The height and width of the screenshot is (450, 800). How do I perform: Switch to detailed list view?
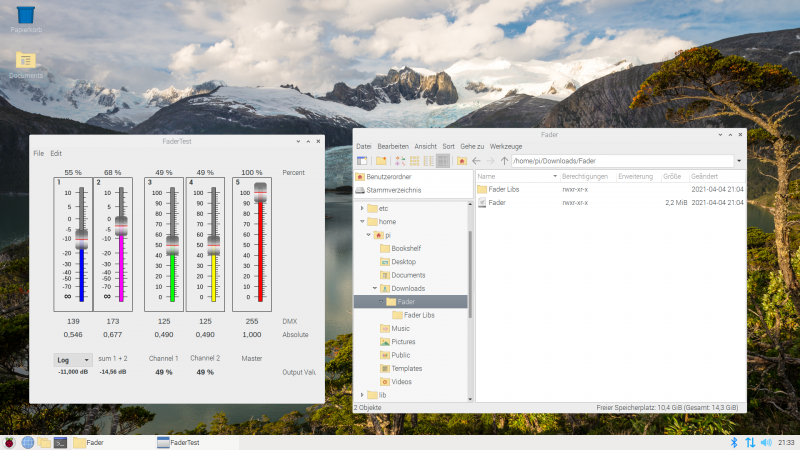442,160
